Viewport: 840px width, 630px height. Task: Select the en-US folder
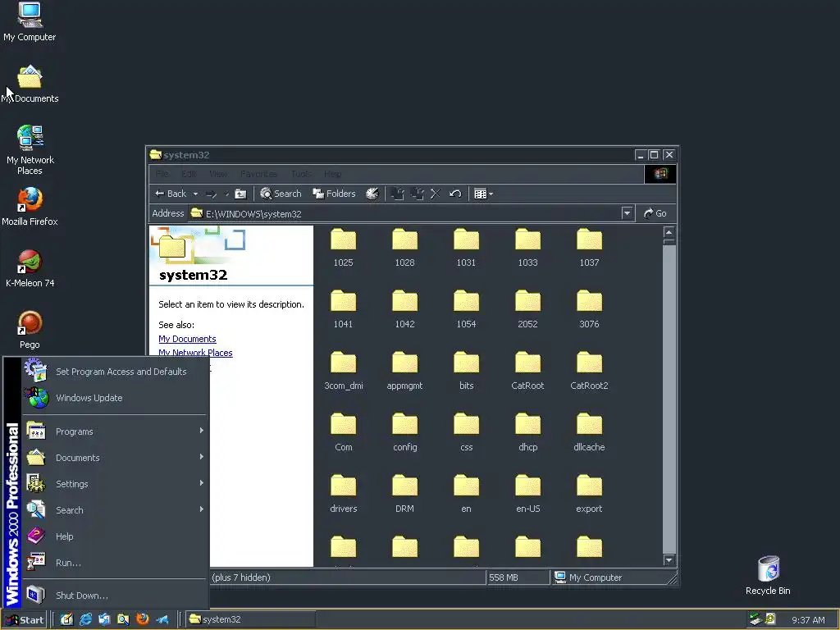527,494
